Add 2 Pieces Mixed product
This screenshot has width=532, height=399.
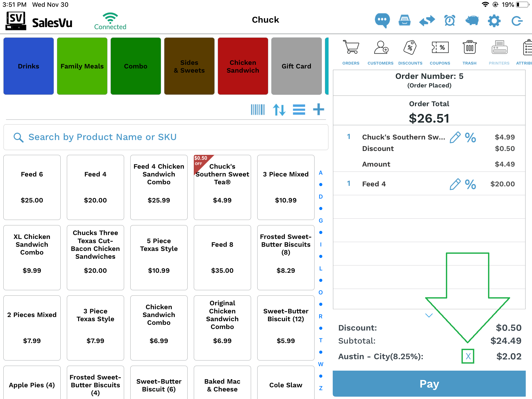pyautogui.click(x=32, y=328)
